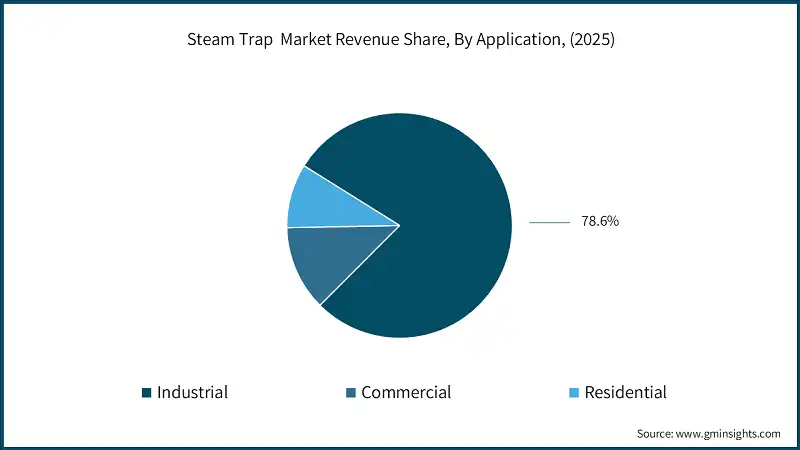Toggle the Commercial legend label

[405, 393]
